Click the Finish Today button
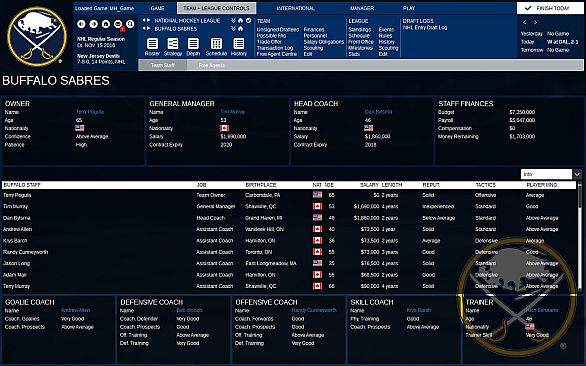Viewport: 586px width, 366px height. pos(550,8)
